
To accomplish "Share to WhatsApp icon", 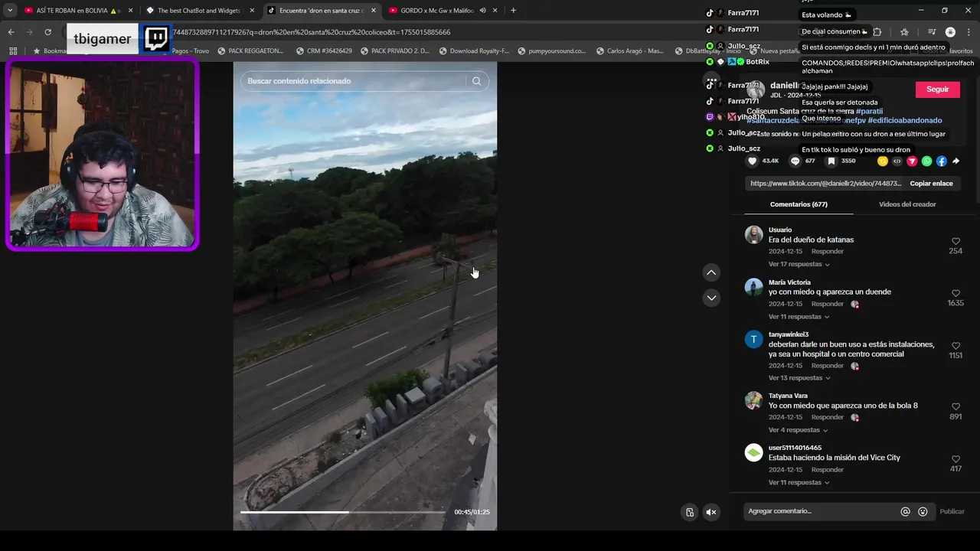I will (x=927, y=161).
